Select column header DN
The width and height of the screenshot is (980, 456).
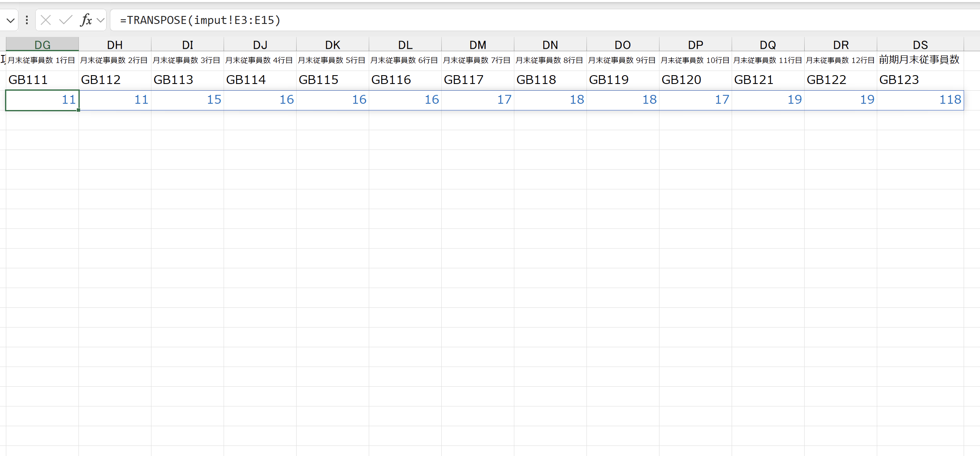click(550, 45)
